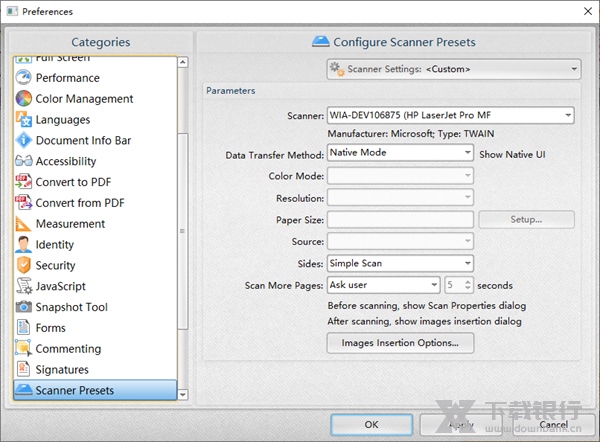600x442 pixels.
Task: Click the Identity person icon
Action: 23,244
